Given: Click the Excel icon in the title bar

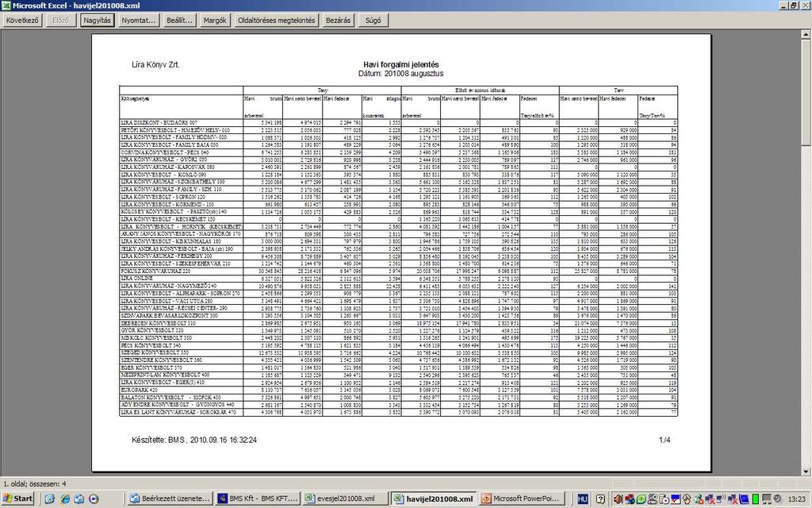Looking at the screenshot, I should [x=6, y=6].
